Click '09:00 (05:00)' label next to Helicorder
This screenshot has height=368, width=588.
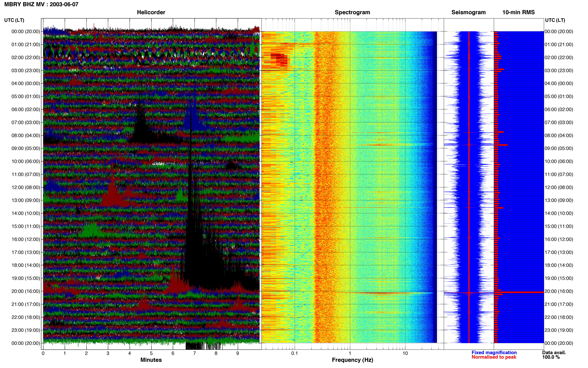click(x=26, y=148)
